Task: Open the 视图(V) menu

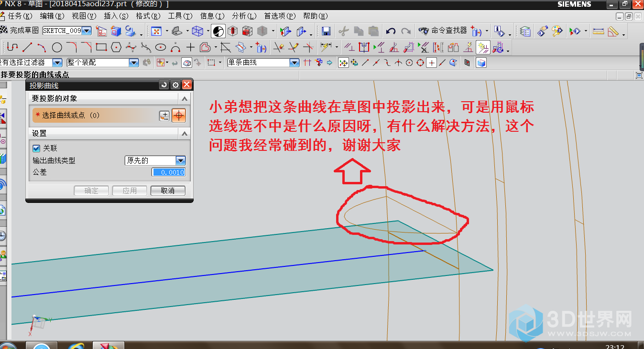Action: pyautogui.click(x=84, y=16)
